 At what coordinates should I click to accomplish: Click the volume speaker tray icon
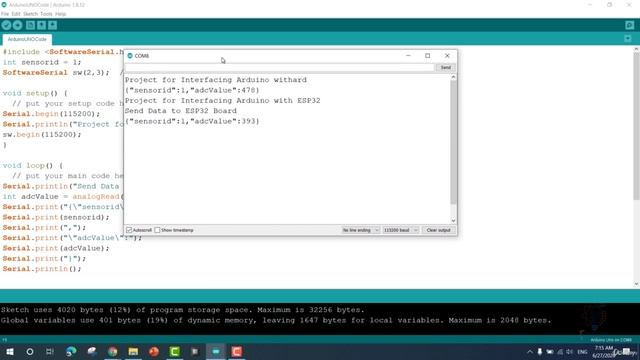coord(569,352)
